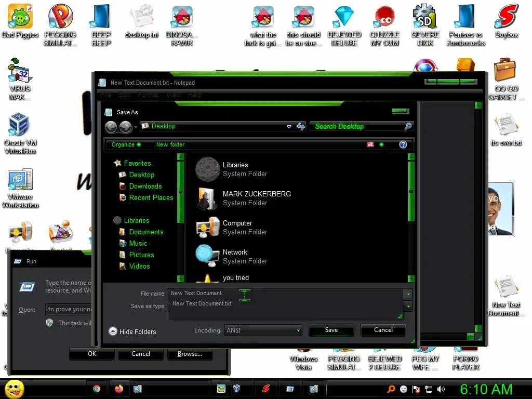
Task: Click the volume icon in system tray
Action: 441,389
